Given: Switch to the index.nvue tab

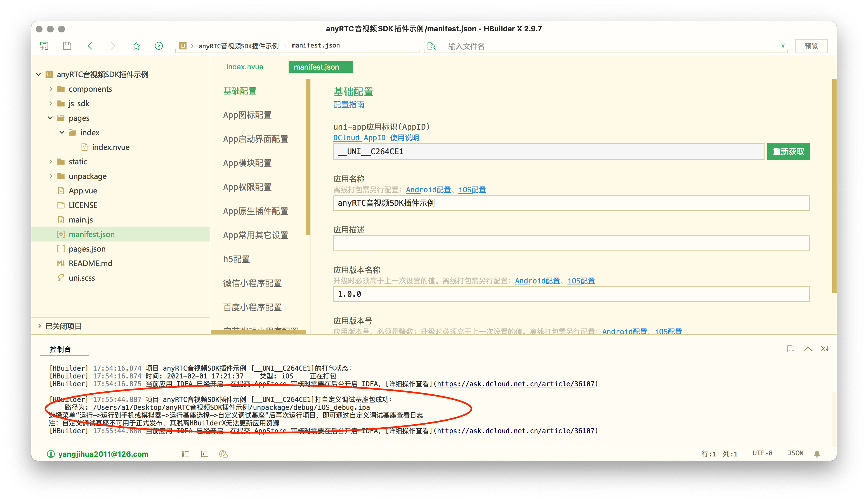Looking at the screenshot, I should (244, 67).
